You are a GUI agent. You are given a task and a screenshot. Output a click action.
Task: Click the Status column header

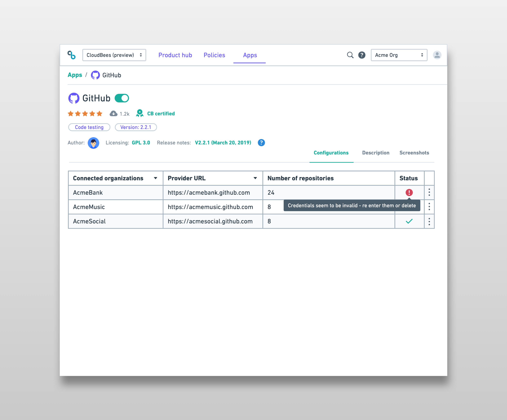click(409, 178)
